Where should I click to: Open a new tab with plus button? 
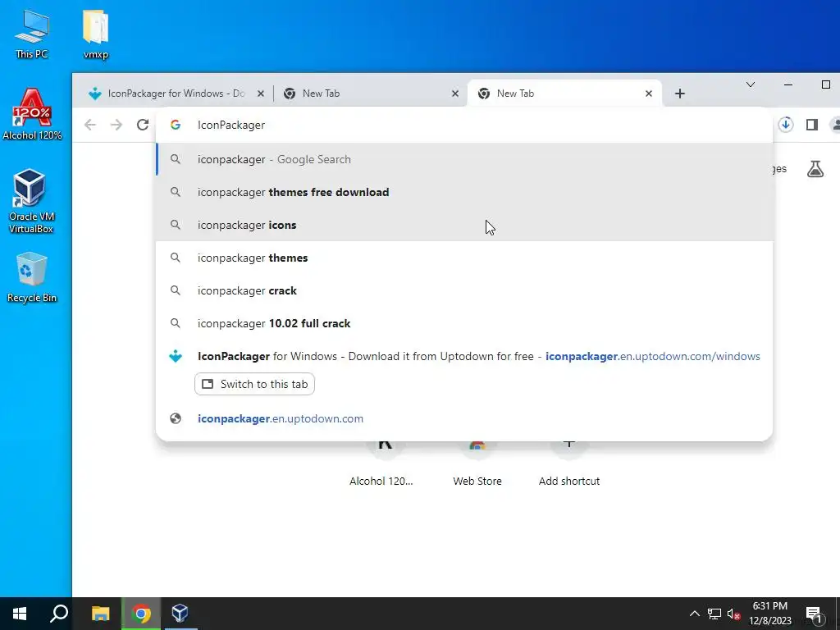(680, 94)
